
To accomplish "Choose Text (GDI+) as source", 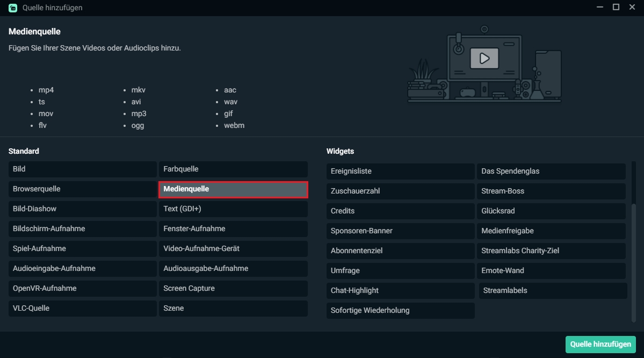I will coord(233,209).
